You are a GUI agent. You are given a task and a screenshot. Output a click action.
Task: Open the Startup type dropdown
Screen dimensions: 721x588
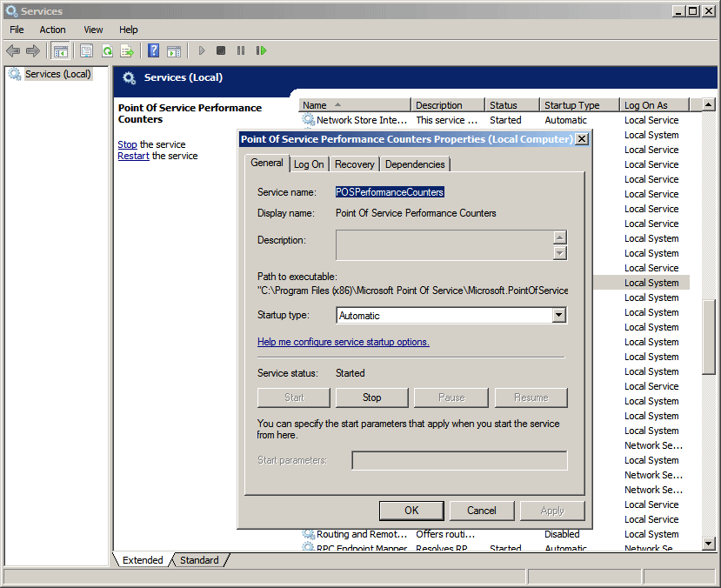(x=559, y=316)
